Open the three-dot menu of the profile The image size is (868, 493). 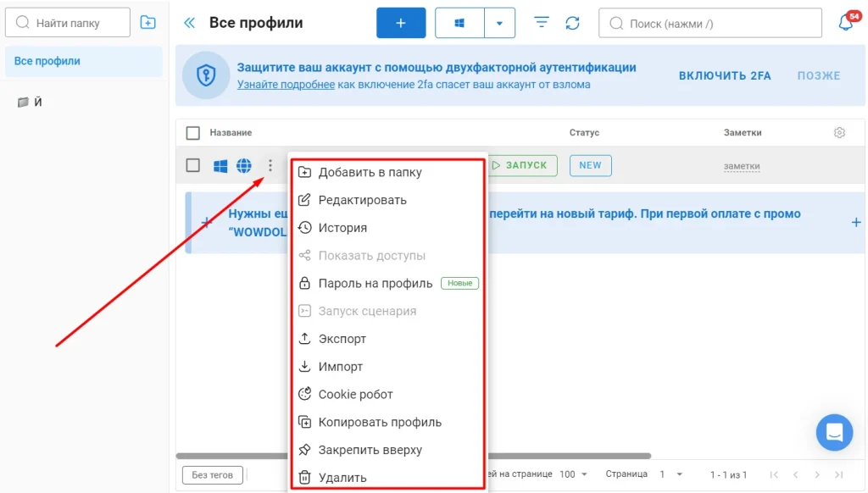pos(270,165)
